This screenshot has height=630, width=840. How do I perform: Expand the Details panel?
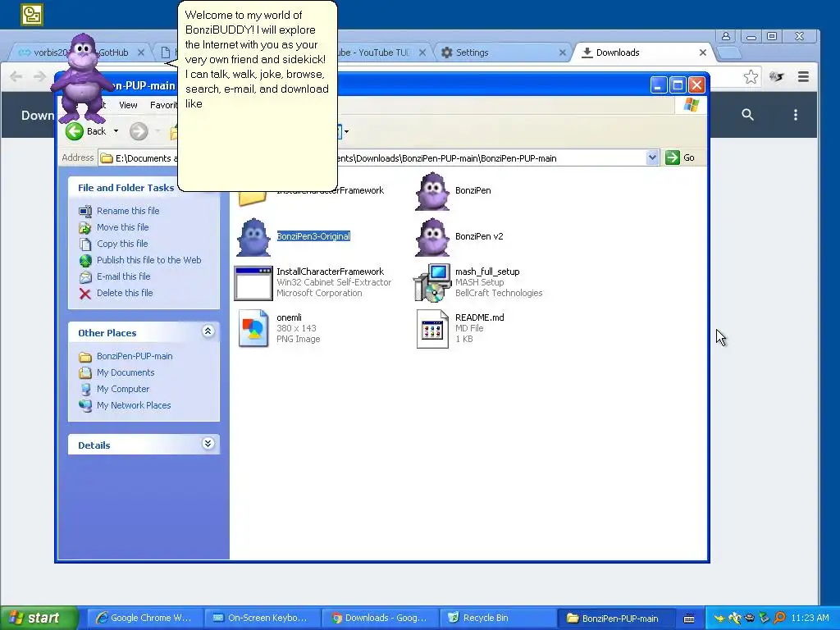pos(208,444)
